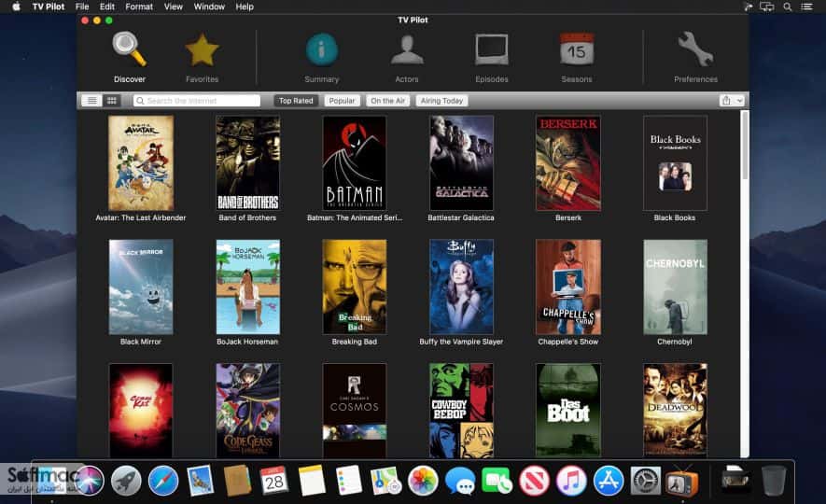Open FaceTime from the Dock
Image resolution: width=826 pixels, height=504 pixels.
(497, 481)
